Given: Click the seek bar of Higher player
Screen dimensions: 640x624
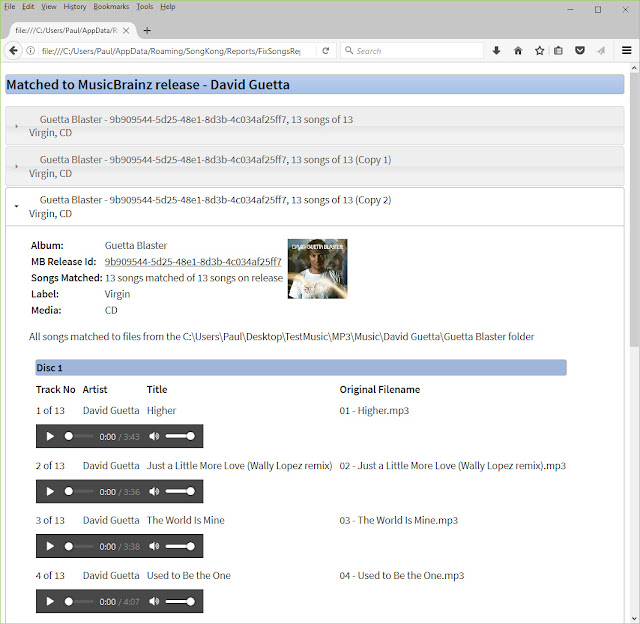Looking at the screenshot, I should (79, 436).
